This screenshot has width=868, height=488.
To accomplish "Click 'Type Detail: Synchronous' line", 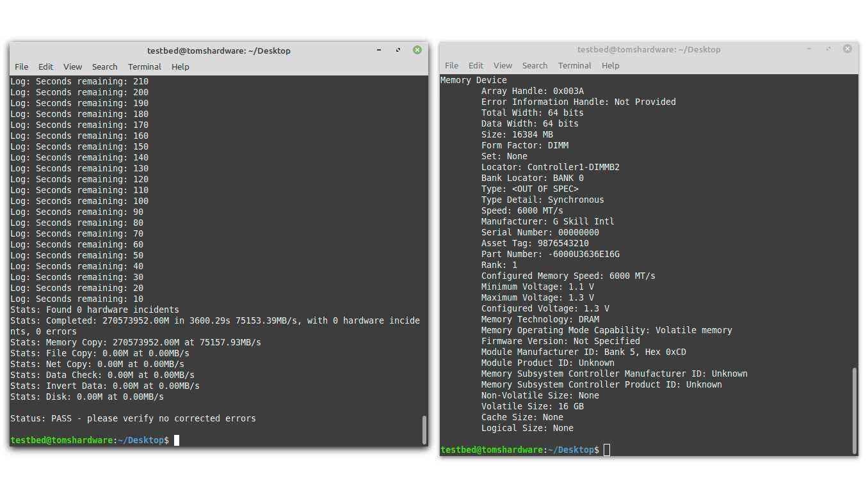I will click(543, 200).
